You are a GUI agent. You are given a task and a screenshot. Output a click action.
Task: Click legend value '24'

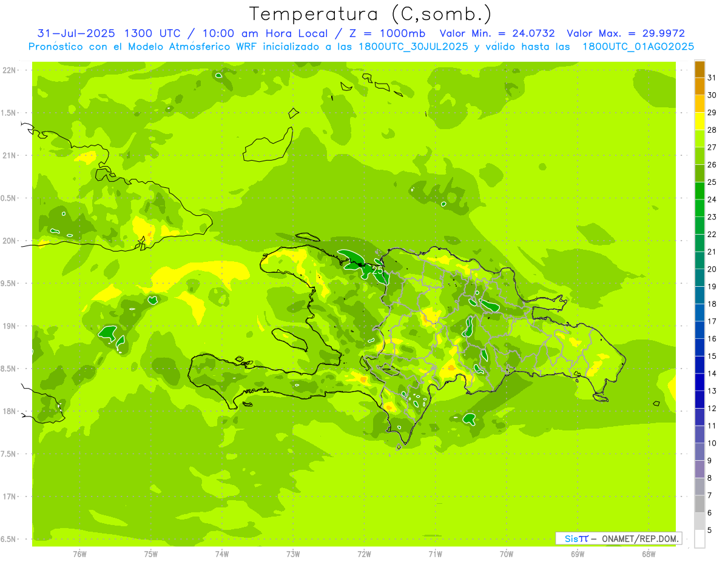[712, 199]
